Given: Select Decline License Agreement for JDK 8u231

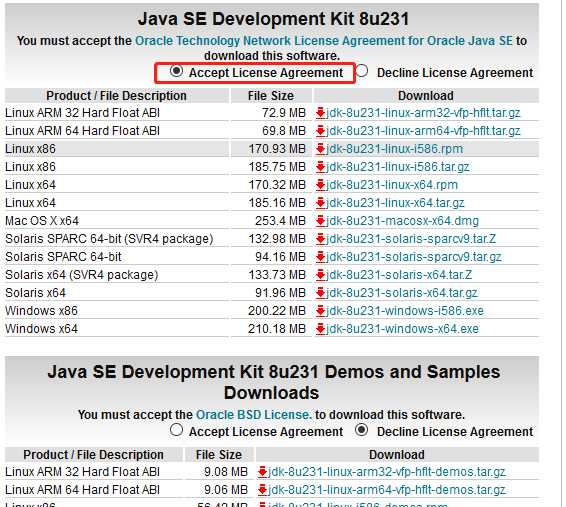Looking at the screenshot, I should point(362,71).
